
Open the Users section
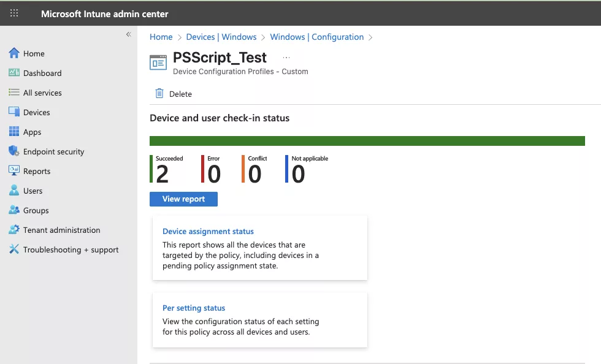tap(33, 191)
